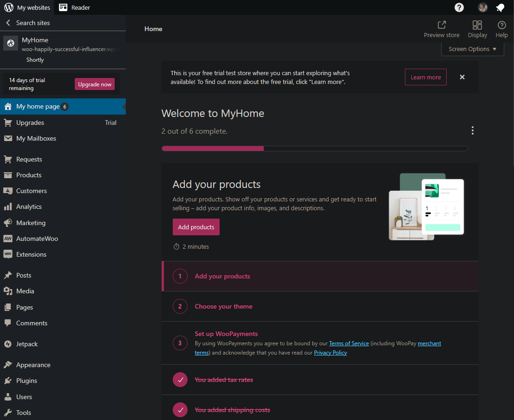
Task: Click the Appearance paintbrush icon
Action: (8, 365)
